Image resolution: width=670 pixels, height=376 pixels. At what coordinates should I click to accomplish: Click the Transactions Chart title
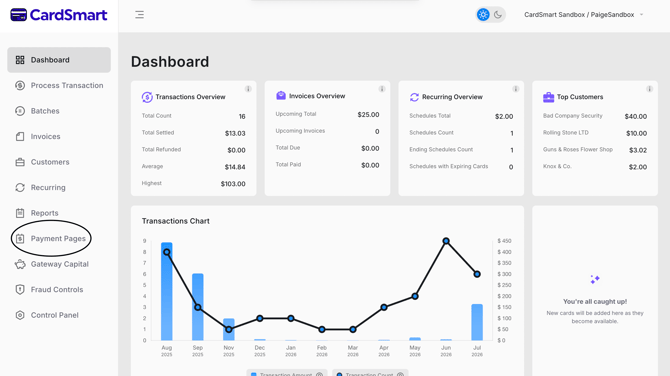[176, 221]
